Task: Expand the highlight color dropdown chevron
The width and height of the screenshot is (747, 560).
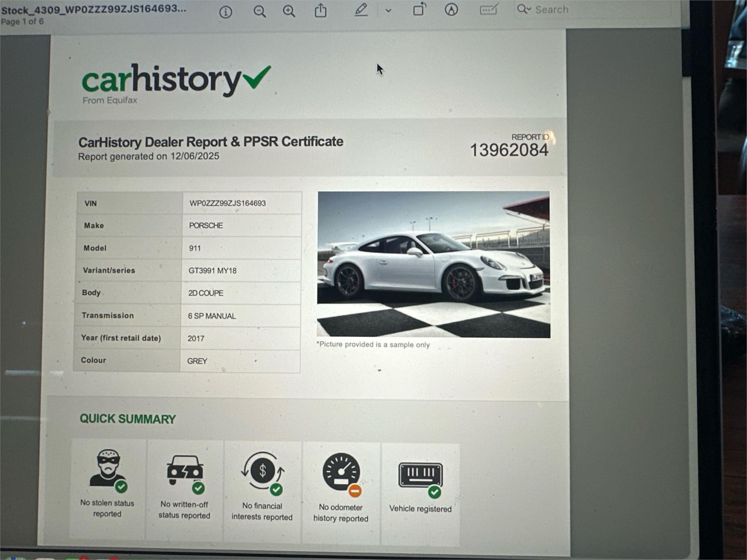Action: [388, 10]
